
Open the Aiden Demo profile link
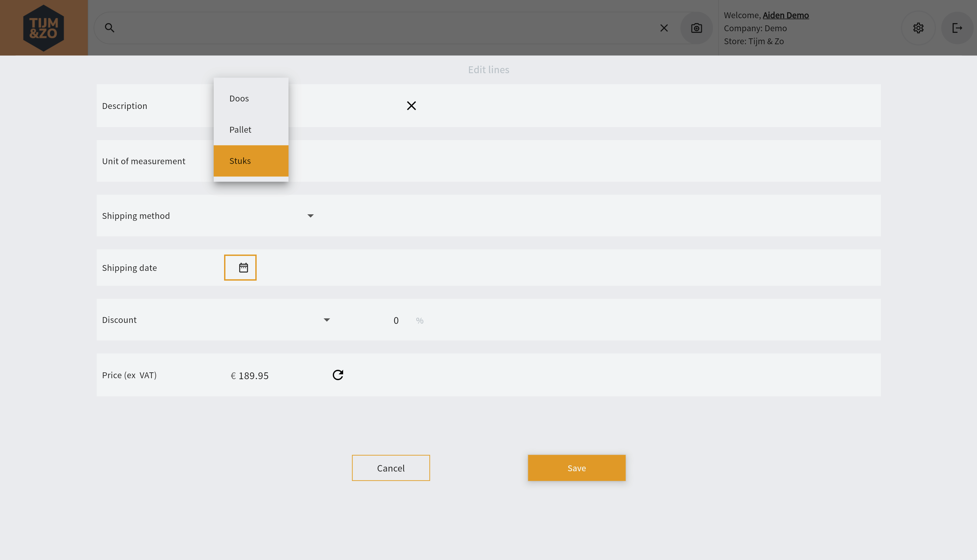point(785,15)
